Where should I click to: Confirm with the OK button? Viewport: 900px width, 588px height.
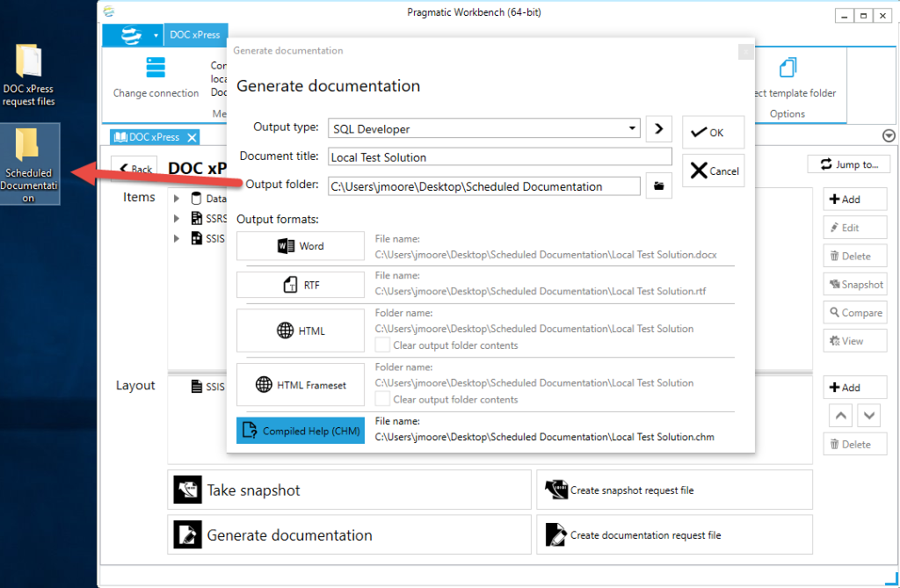point(712,133)
